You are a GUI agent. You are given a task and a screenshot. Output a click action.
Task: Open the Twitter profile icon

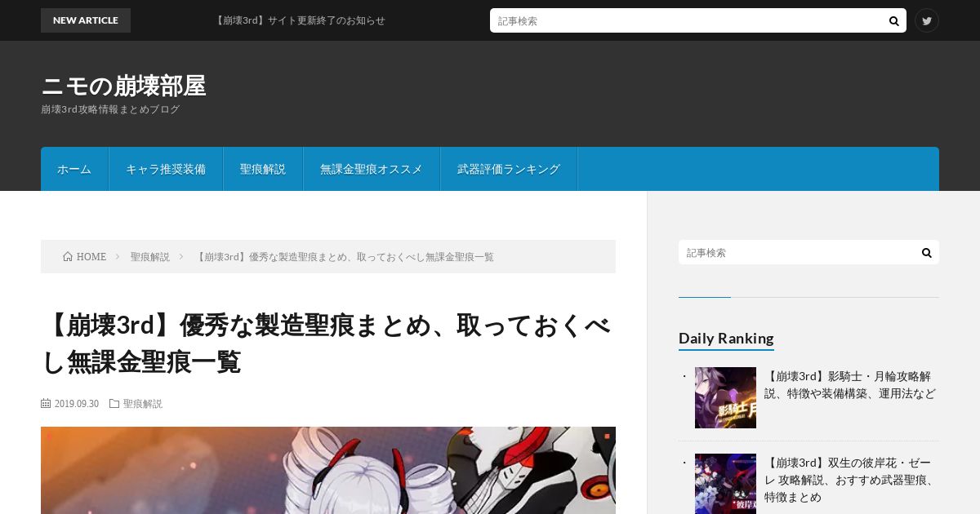coord(927,20)
